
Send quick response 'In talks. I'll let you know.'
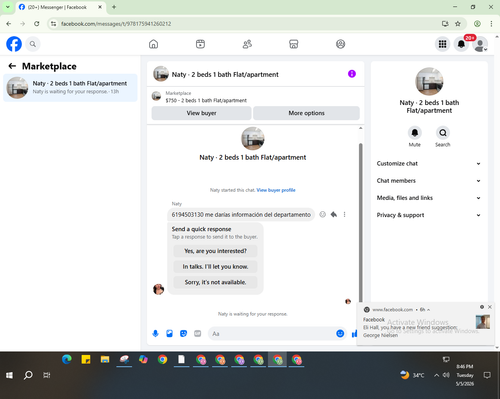click(x=215, y=267)
